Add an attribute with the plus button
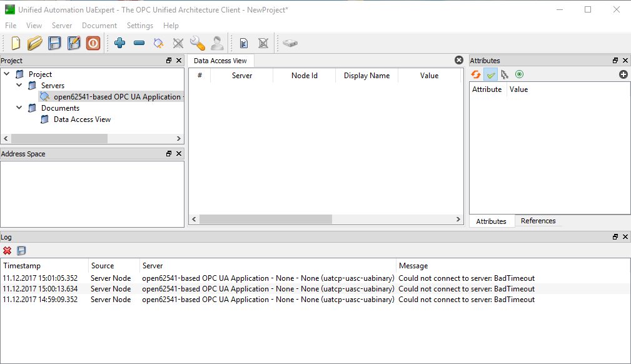 623,74
